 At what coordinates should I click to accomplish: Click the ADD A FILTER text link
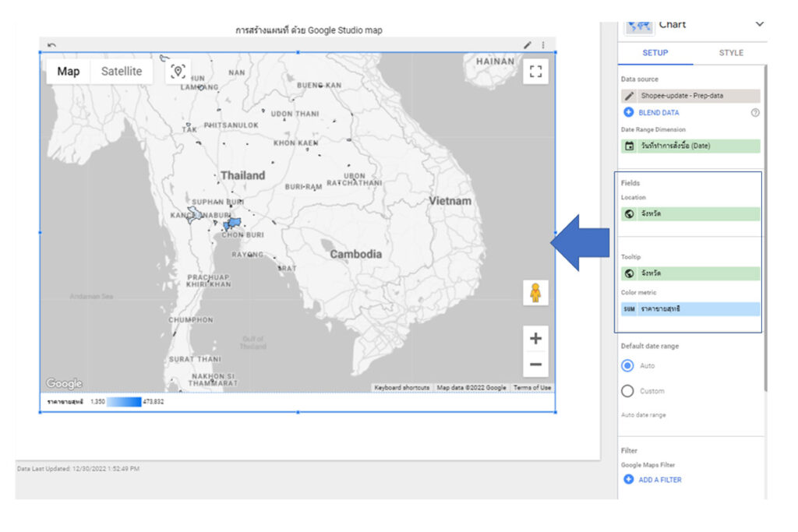659,480
